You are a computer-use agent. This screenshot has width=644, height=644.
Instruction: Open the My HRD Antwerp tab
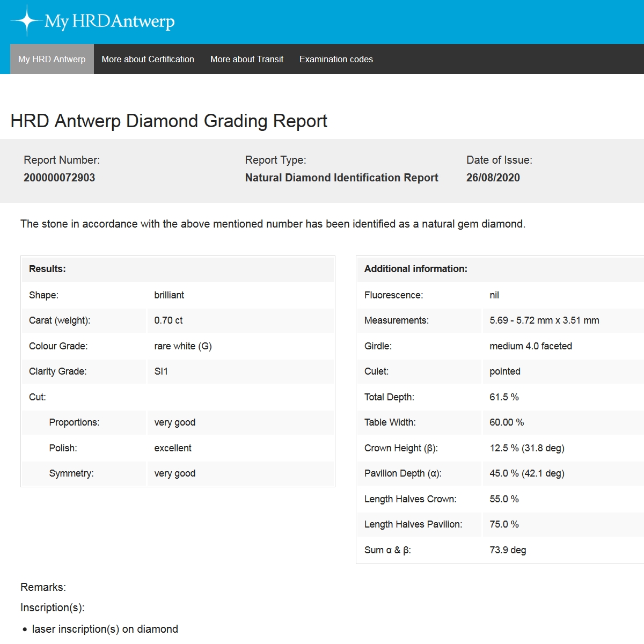(52, 59)
